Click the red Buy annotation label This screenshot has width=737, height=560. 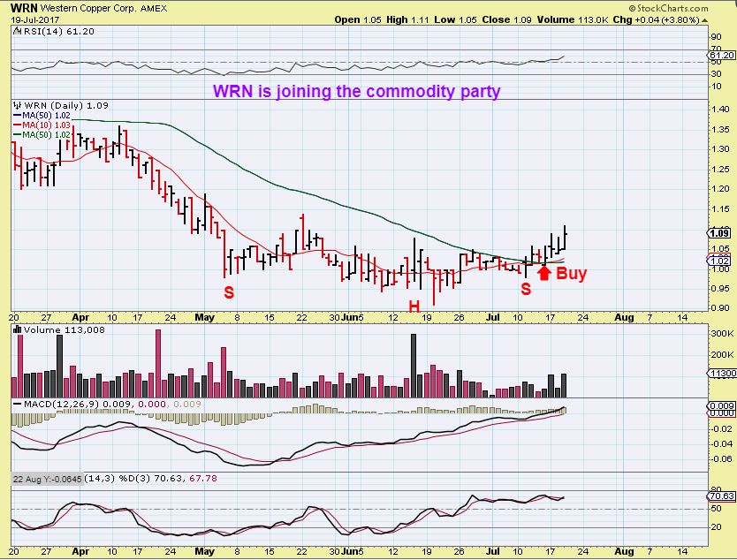tap(571, 273)
